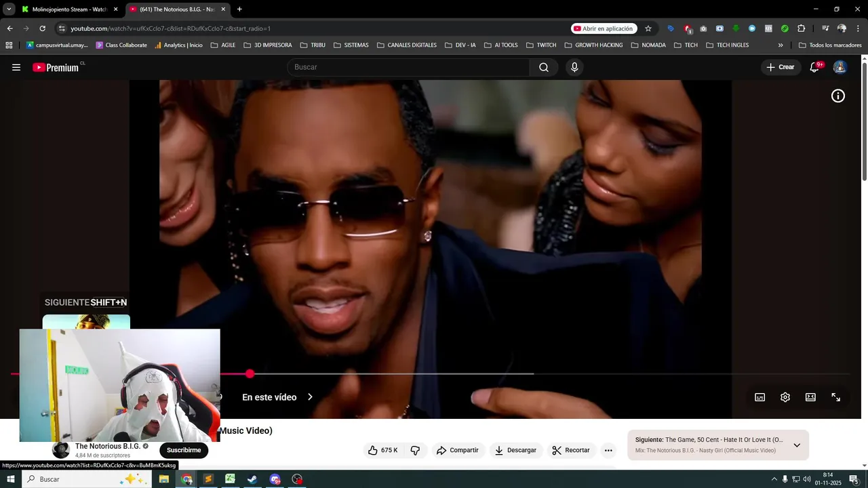Click the video progress bar scrubber

tap(250, 373)
